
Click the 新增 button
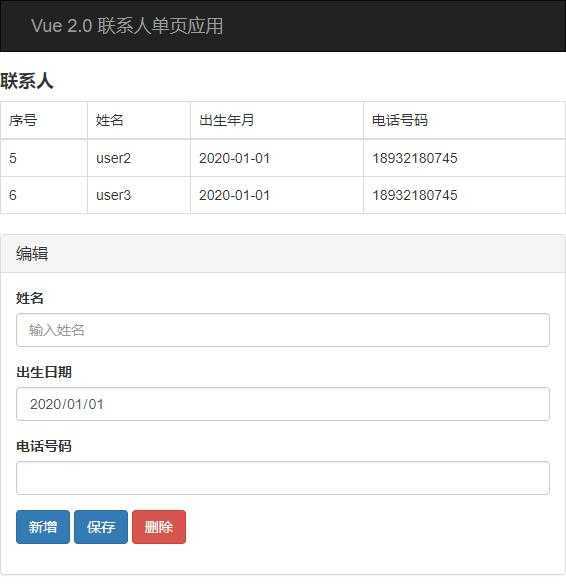click(x=43, y=527)
